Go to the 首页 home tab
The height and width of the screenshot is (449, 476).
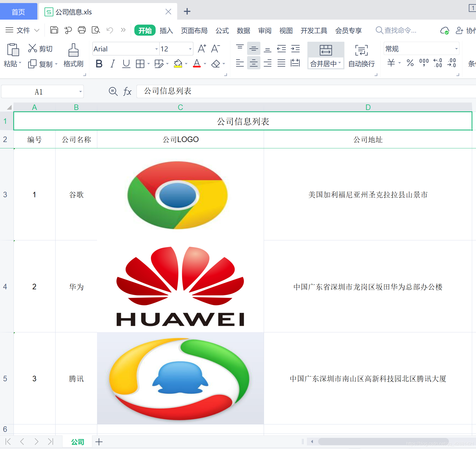19,12
